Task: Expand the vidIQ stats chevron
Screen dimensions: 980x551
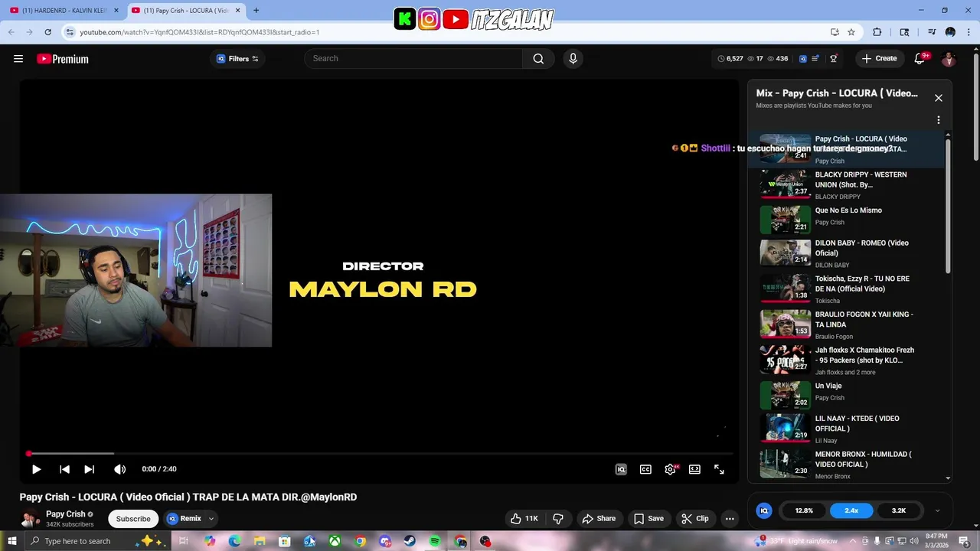Action: click(937, 510)
